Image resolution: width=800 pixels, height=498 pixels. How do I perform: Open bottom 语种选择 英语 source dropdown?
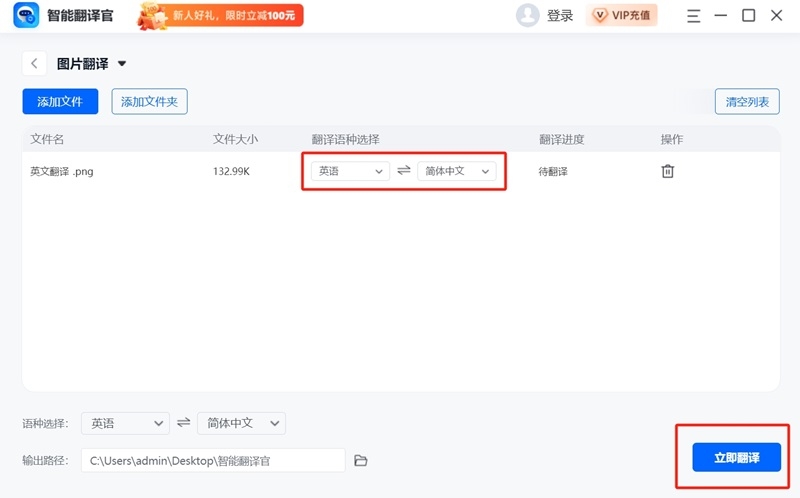[126, 423]
